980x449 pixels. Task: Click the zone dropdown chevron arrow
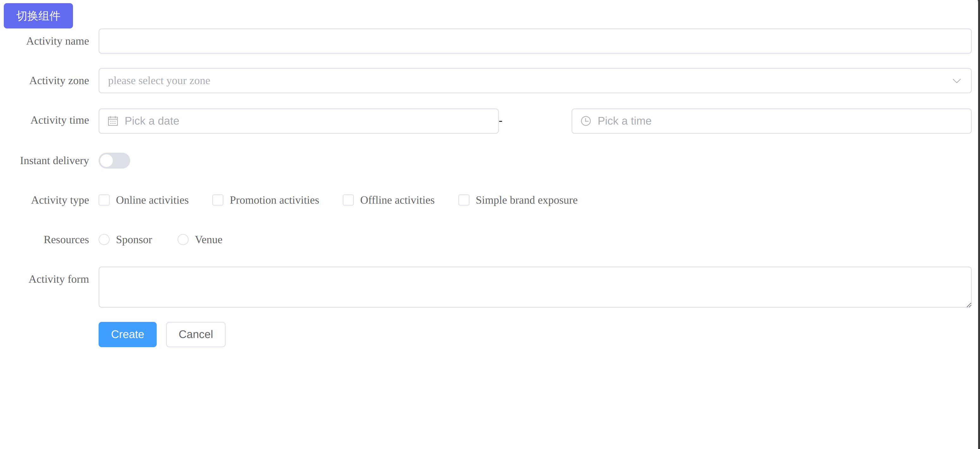[956, 81]
